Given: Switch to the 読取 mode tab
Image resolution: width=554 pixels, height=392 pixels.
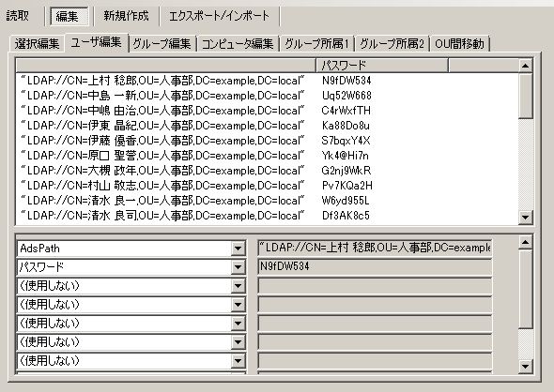Looking at the screenshot, I should click(x=18, y=16).
